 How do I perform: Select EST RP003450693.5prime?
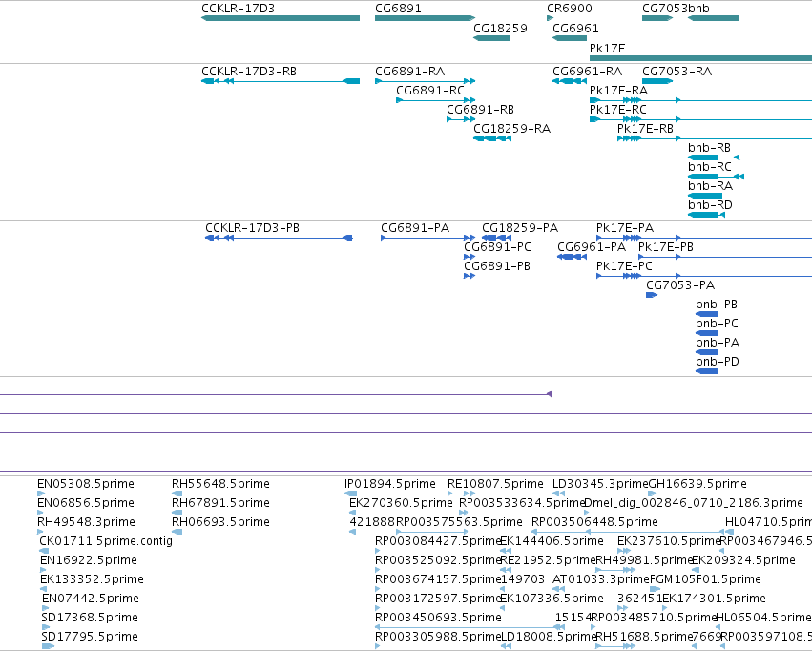tap(468, 627)
